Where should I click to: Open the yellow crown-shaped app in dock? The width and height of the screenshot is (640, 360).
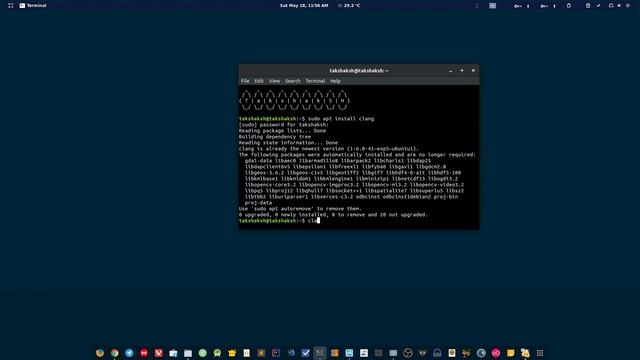[232, 353]
